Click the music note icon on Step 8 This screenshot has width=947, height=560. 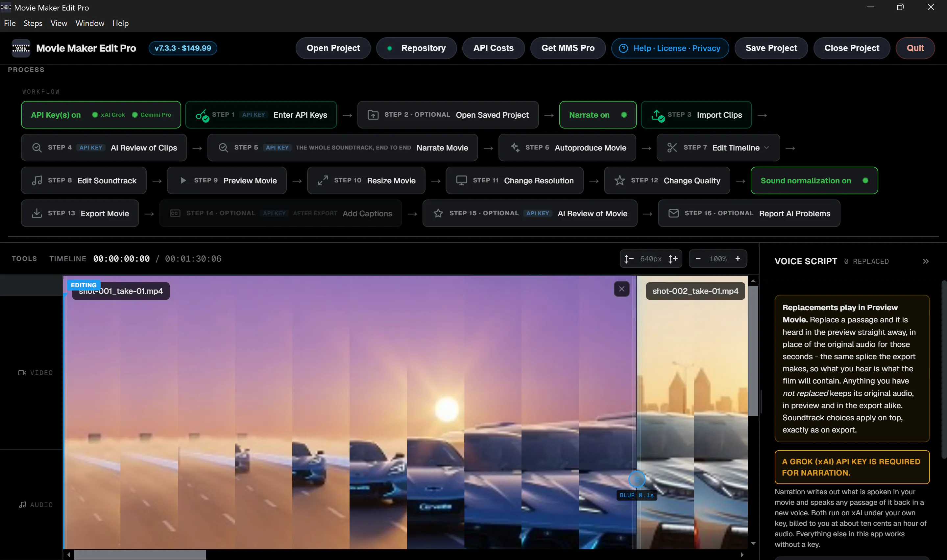point(36,180)
